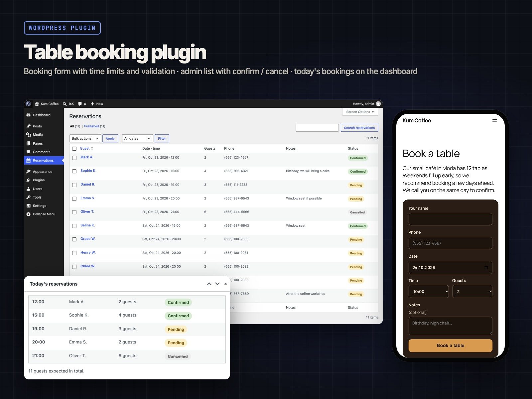Click the Your name field in booking form
Image resolution: width=532 pixels, height=399 pixels.
[450, 219]
